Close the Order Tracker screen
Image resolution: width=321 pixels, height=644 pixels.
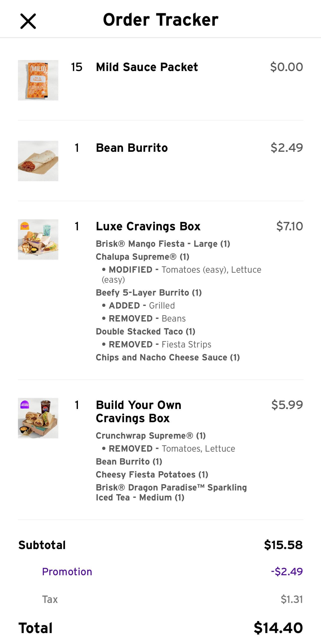coord(28,21)
